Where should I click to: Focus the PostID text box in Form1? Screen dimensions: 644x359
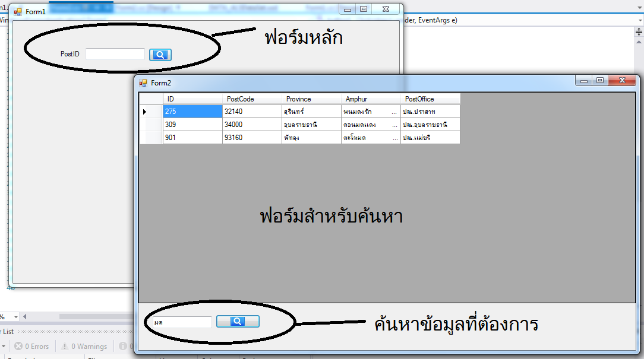pyautogui.click(x=115, y=54)
